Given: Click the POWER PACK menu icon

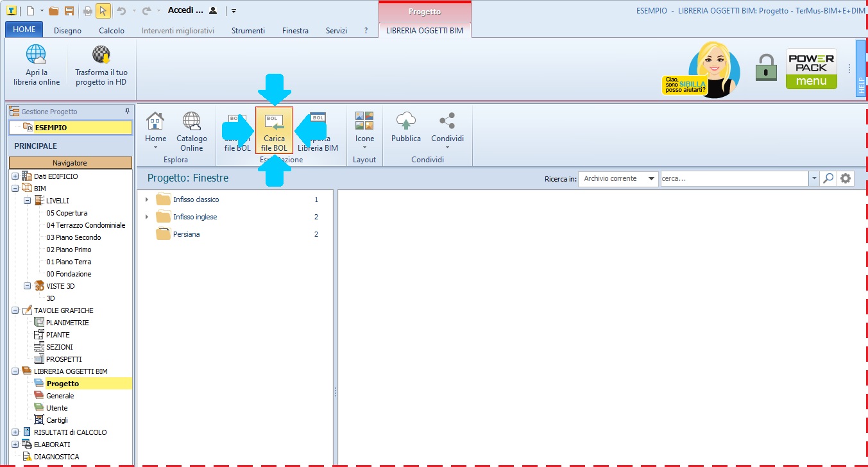Looking at the screenshot, I should tap(811, 69).
